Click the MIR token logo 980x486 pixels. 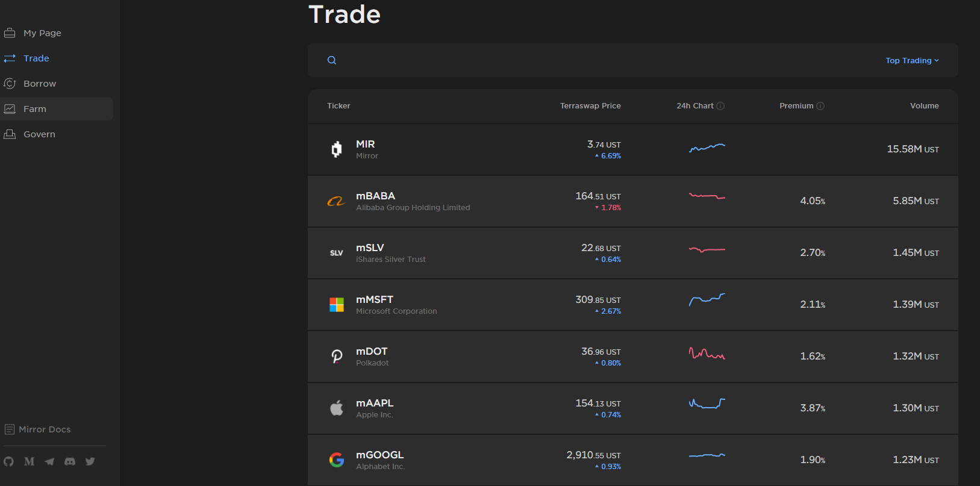pyautogui.click(x=337, y=149)
